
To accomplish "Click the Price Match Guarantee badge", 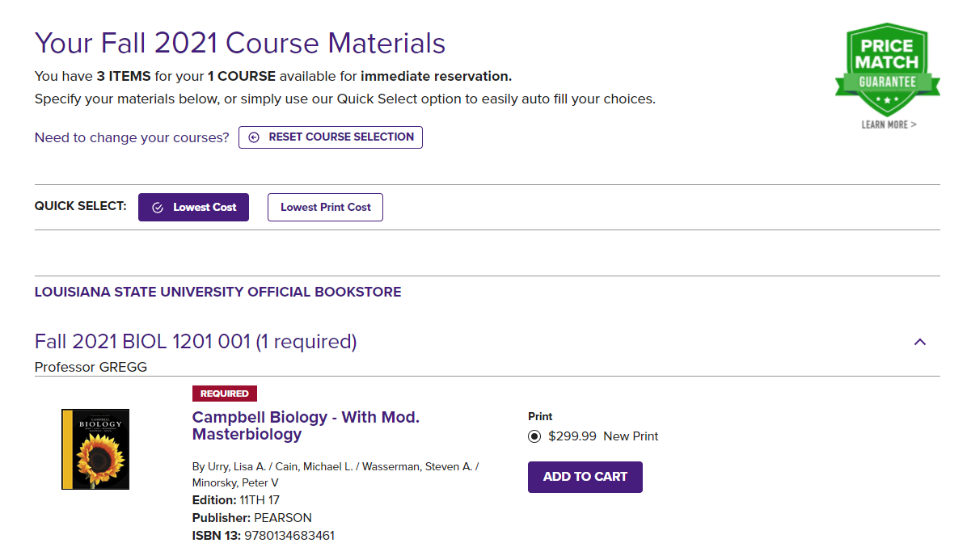I will point(888,70).
